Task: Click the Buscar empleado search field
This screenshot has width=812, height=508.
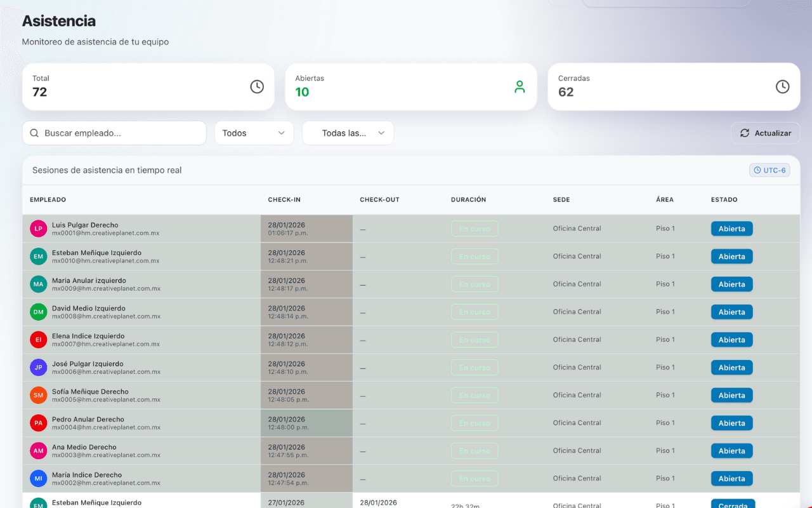Action: (x=114, y=133)
